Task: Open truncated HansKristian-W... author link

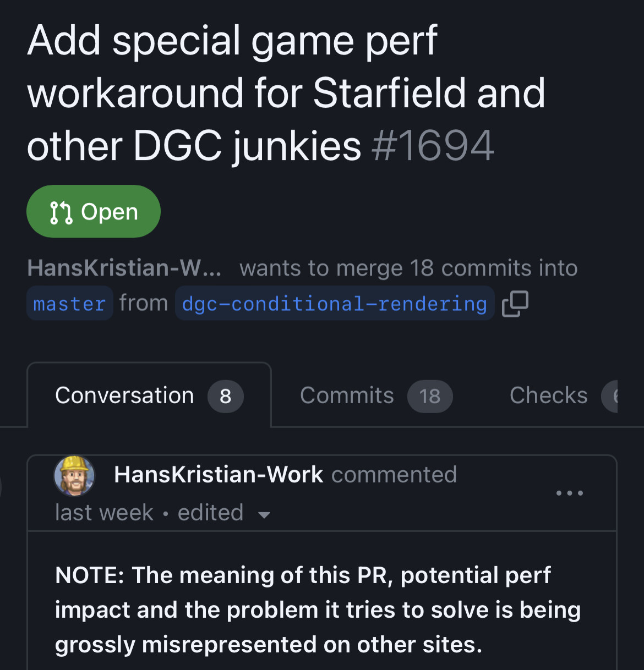Action: coord(124,268)
